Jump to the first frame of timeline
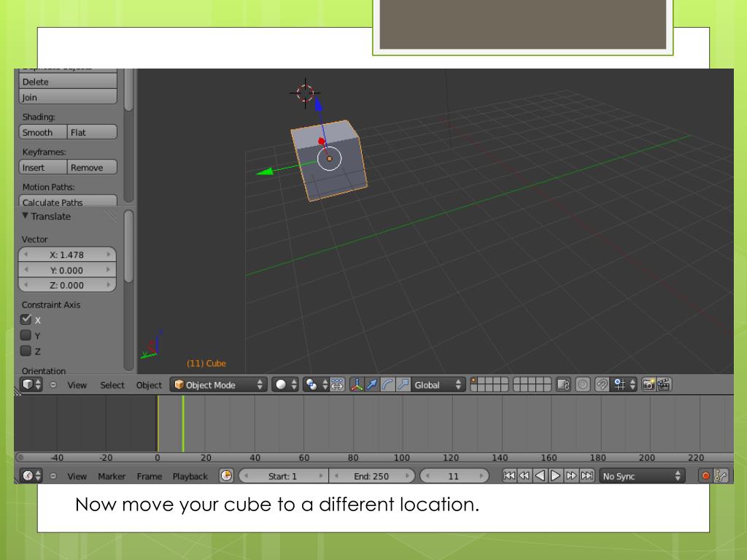 pyautogui.click(x=510, y=476)
